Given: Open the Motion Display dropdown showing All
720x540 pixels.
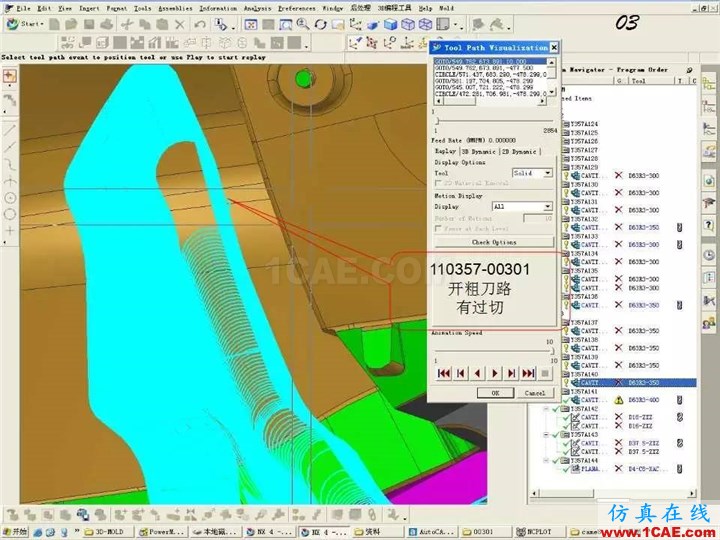Looking at the screenshot, I should tap(522, 207).
